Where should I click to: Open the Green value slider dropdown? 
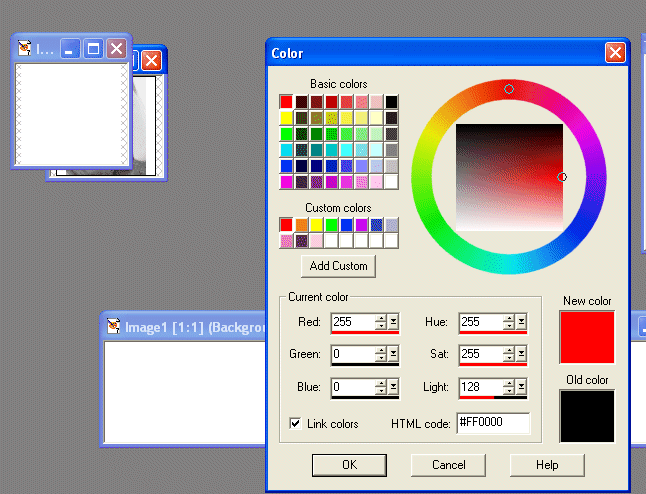tap(394, 354)
